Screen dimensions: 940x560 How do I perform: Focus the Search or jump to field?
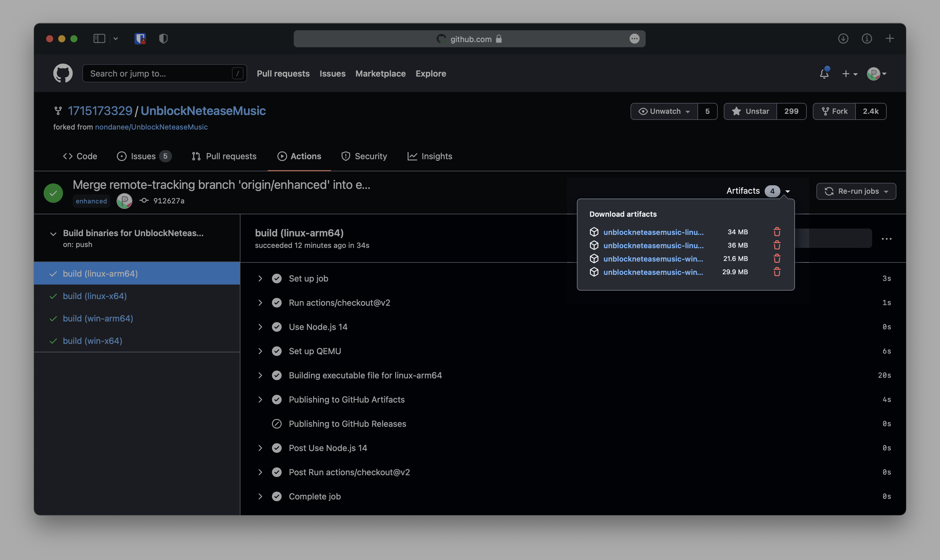(x=165, y=73)
